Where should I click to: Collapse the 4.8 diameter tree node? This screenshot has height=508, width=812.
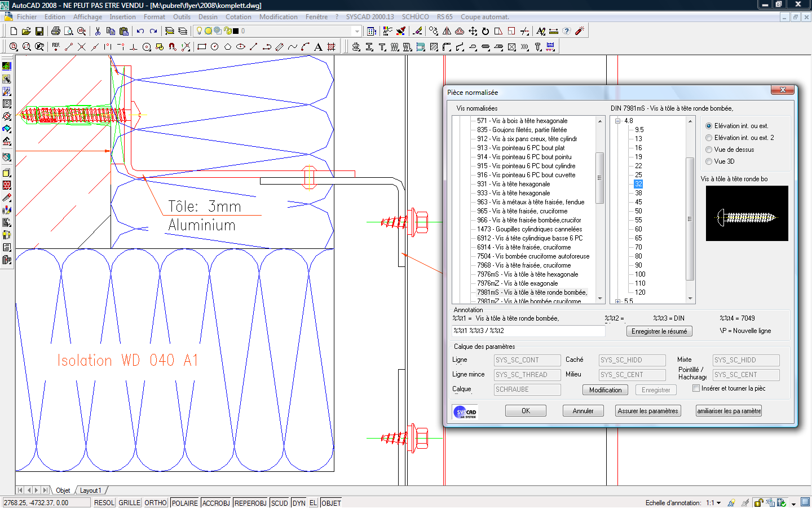[618, 121]
